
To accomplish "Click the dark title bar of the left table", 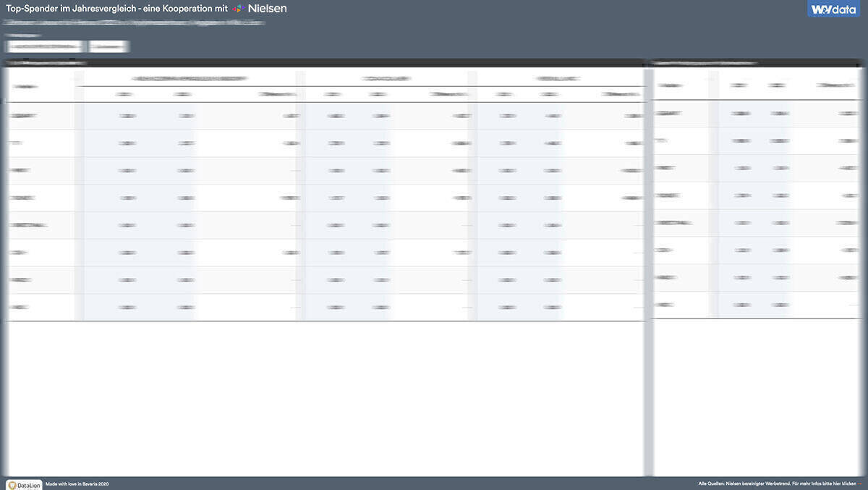I will [324, 64].
